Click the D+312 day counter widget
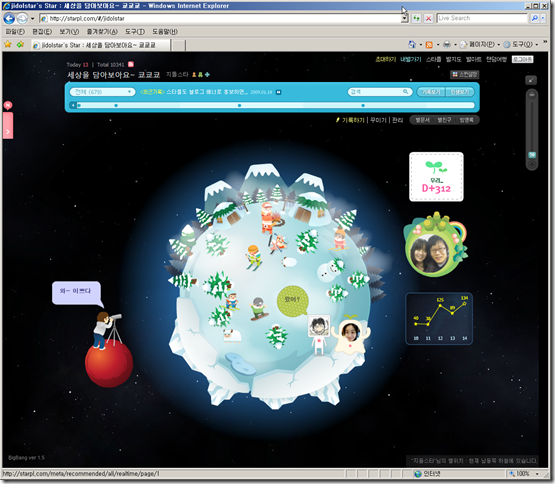This screenshot has width=555, height=484. coord(436,177)
